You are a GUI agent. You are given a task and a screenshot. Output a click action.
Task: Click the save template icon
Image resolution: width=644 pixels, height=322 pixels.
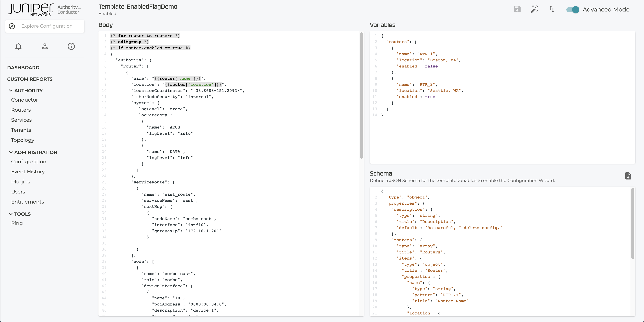pyautogui.click(x=517, y=9)
